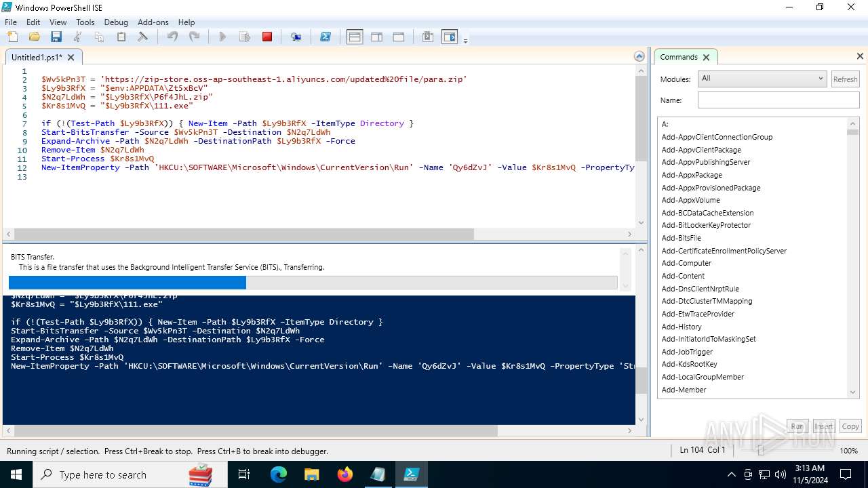Click the Copy button in Commands pane
This screenshot has height=488, width=868.
coord(850,426)
